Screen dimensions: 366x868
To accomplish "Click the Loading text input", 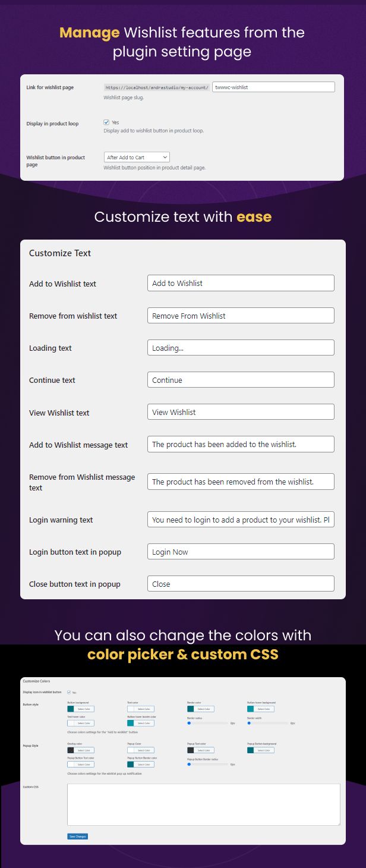I will coord(241,348).
